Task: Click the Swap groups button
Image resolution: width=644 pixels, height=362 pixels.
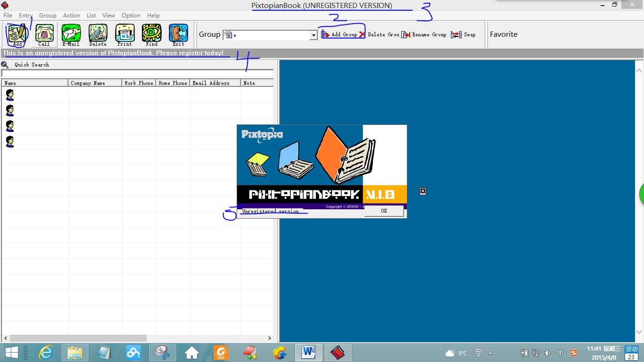Action: 463,34
